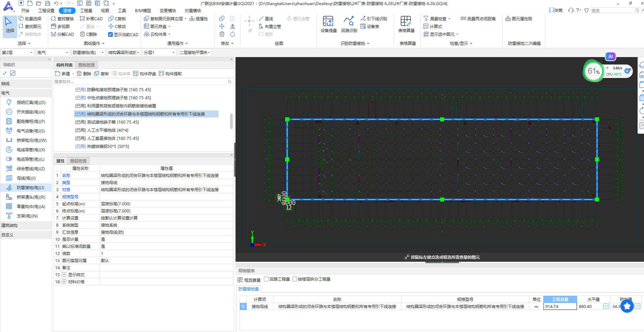644x332 pixels.
Task: Select the 直线 line drawing tool
Action: 266,19
